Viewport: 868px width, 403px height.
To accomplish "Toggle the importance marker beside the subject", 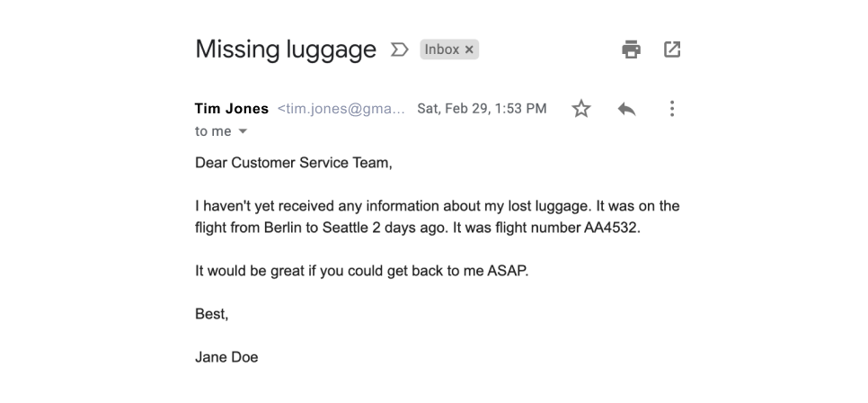I will 399,49.
